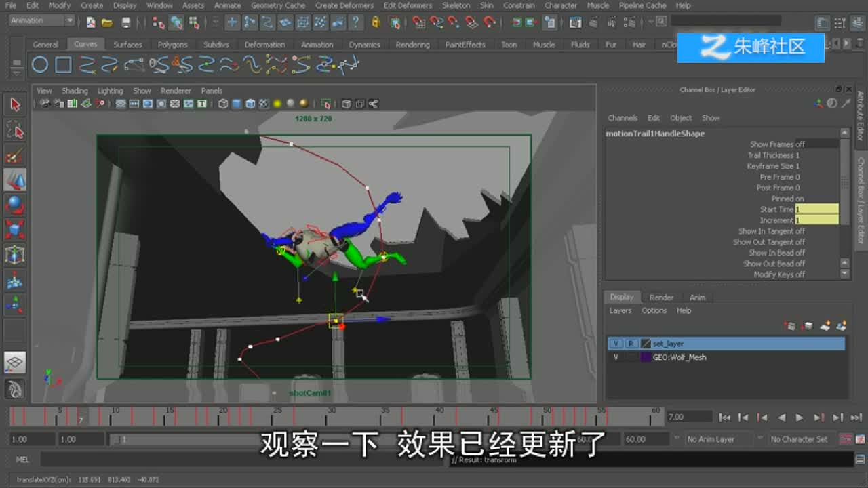
Task: Click the purple color swatch of GEO:Wolf_Mesh
Action: point(646,357)
